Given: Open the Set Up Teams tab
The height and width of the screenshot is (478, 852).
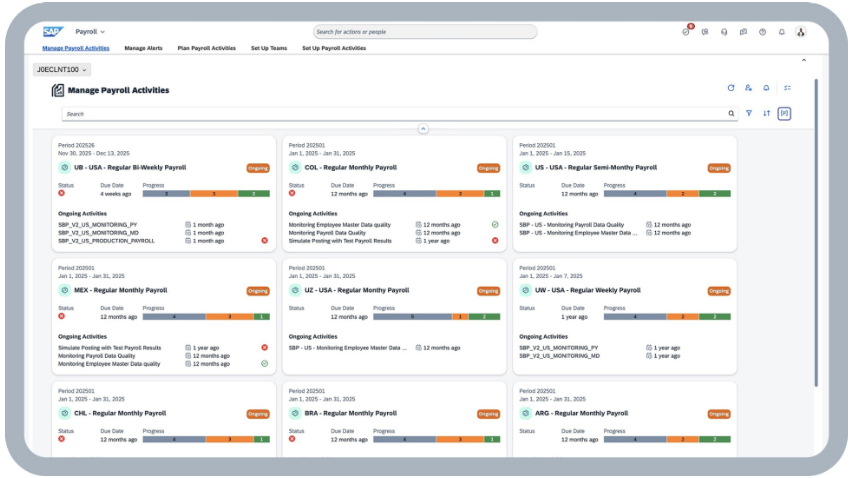Looking at the screenshot, I should tap(269, 48).
